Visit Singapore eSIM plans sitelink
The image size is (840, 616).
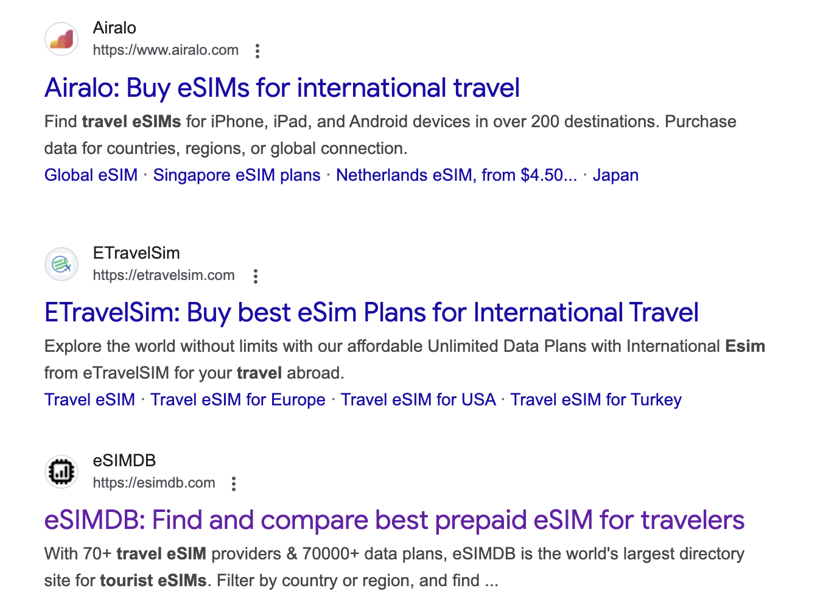tap(237, 175)
